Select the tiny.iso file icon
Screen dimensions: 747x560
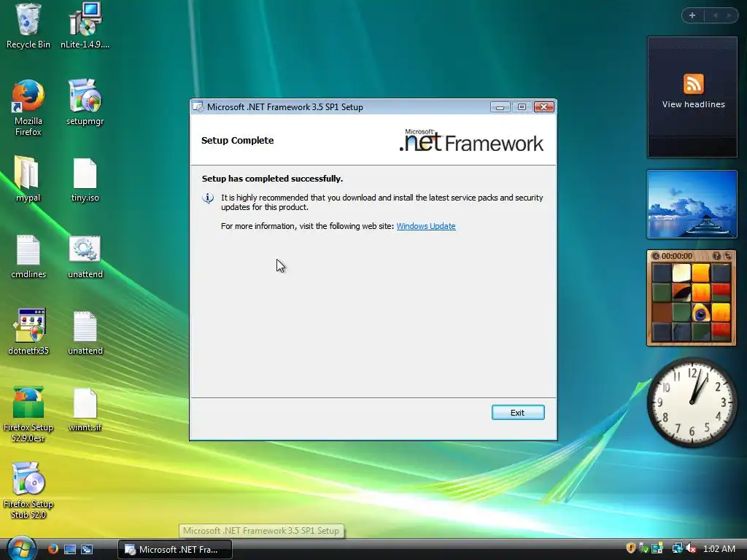(85, 179)
